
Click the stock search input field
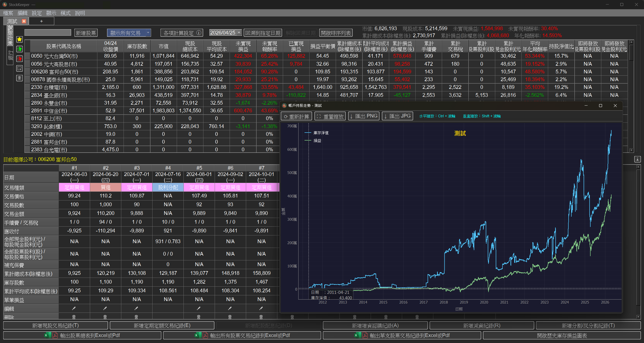point(48,32)
